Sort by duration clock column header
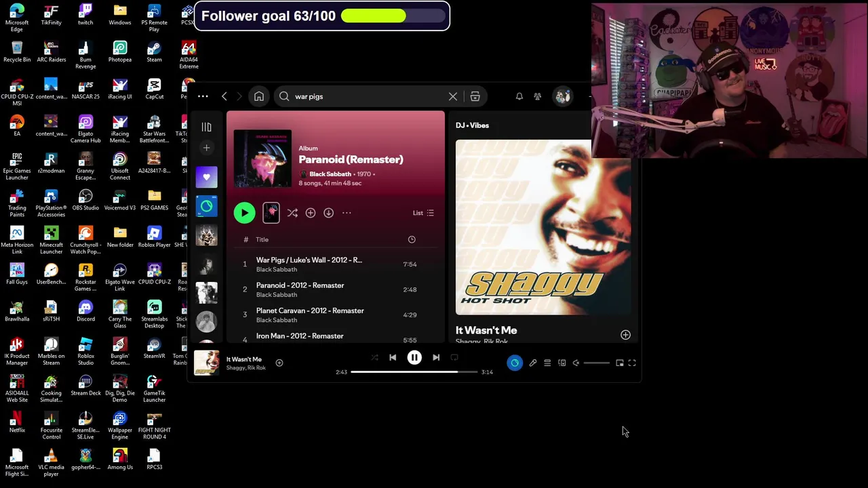868x488 pixels. (412, 239)
